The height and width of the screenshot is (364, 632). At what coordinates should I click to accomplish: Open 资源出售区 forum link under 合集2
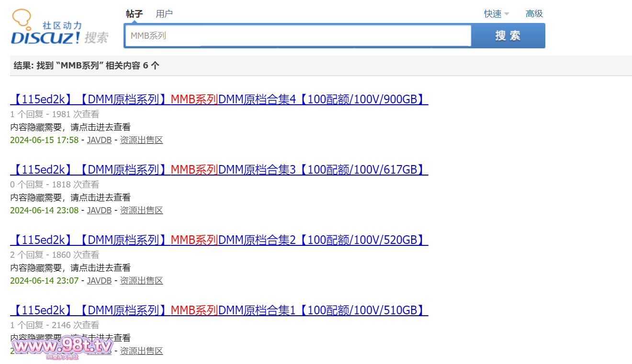(141, 281)
